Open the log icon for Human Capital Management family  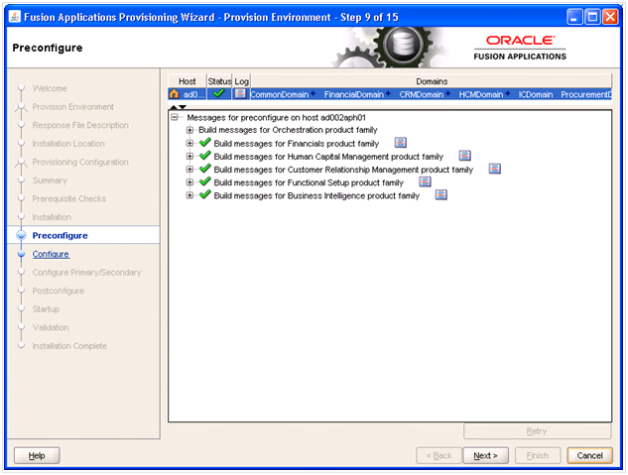[x=465, y=155]
